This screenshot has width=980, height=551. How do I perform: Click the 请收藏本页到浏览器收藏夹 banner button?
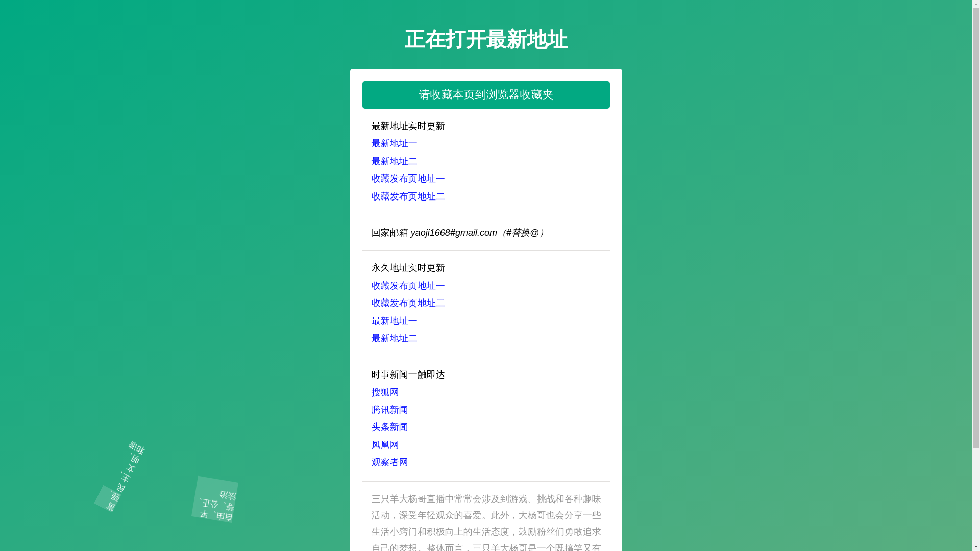486,95
